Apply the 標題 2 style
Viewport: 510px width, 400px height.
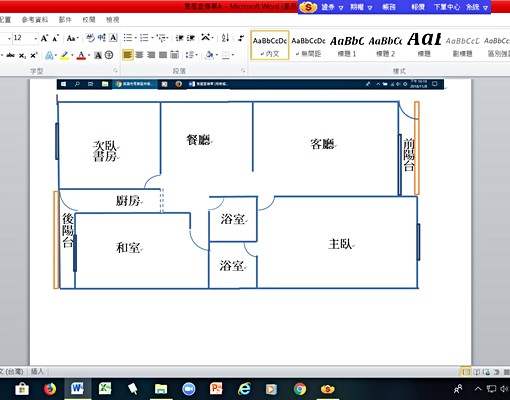385,45
